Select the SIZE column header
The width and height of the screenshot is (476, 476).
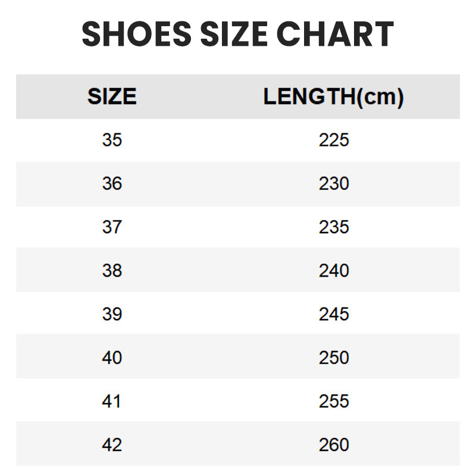(x=112, y=96)
